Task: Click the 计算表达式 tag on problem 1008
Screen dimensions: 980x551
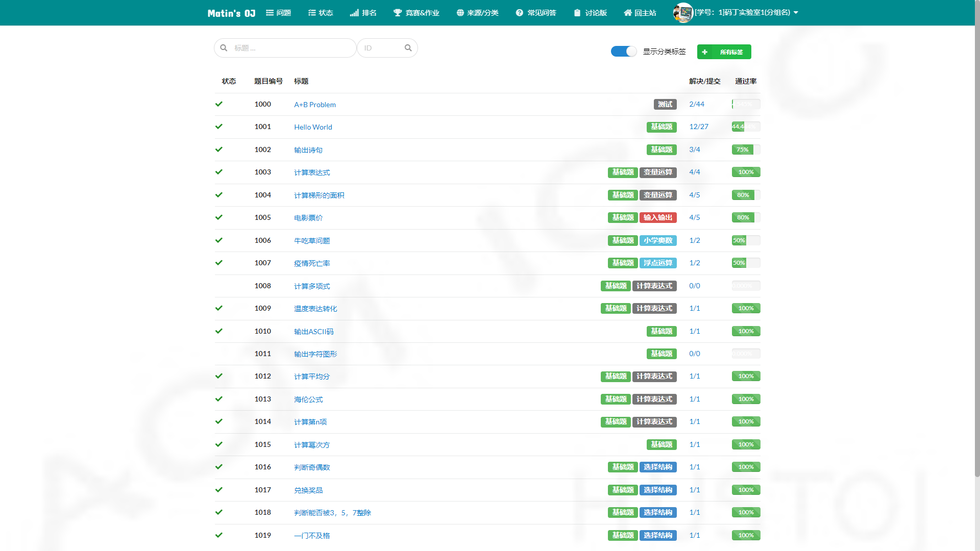Action: tap(654, 286)
